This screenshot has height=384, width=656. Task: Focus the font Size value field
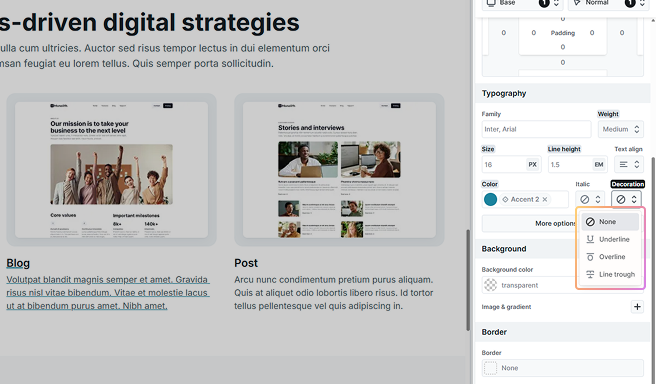504,164
